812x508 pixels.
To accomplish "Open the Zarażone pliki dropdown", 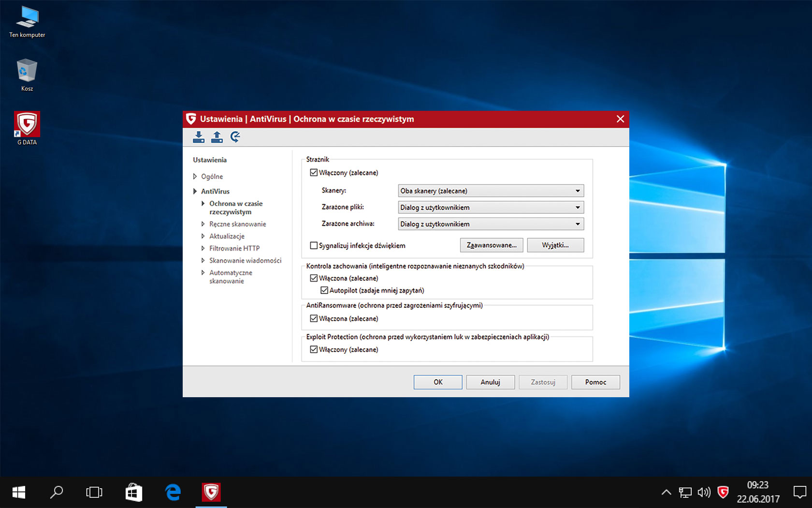I will tap(491, 207).
